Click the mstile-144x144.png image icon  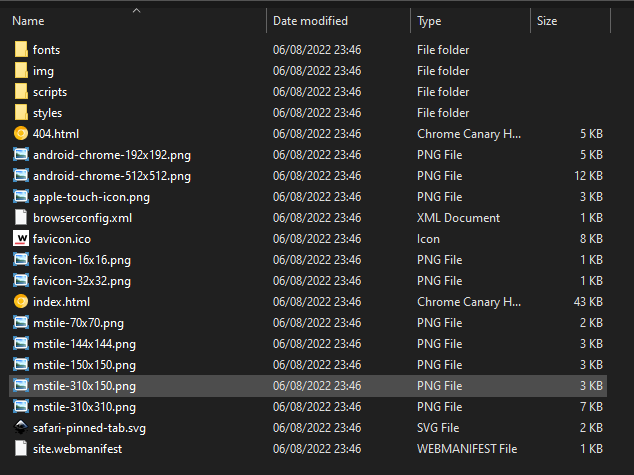pos(21,344)
